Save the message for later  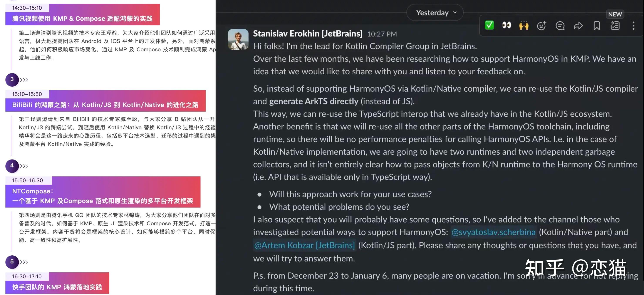[597, 25]
